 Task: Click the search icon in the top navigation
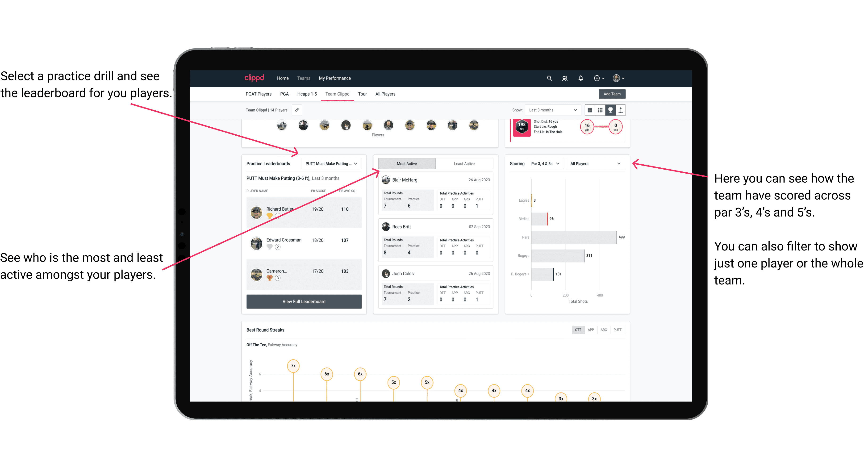pyautogui.click(x=549, y=78)
